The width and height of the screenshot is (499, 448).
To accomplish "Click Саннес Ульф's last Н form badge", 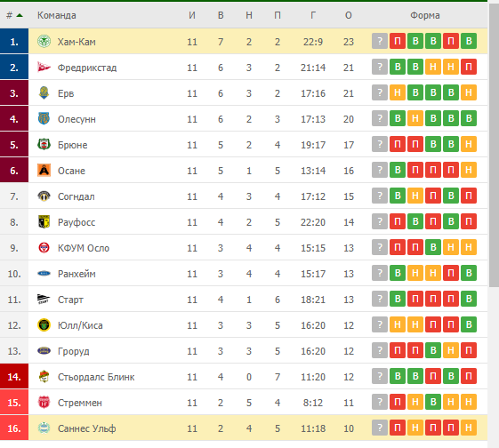I will (469, 428).
